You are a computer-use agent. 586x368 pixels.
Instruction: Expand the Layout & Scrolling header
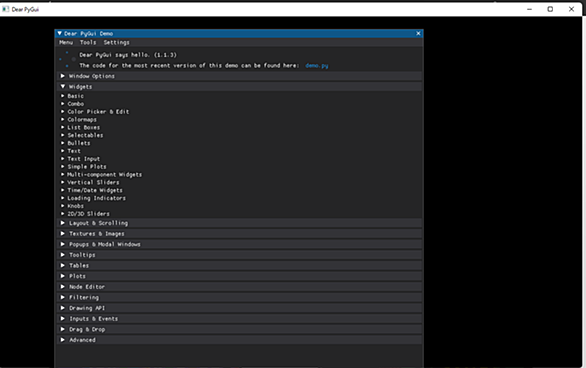239,223
